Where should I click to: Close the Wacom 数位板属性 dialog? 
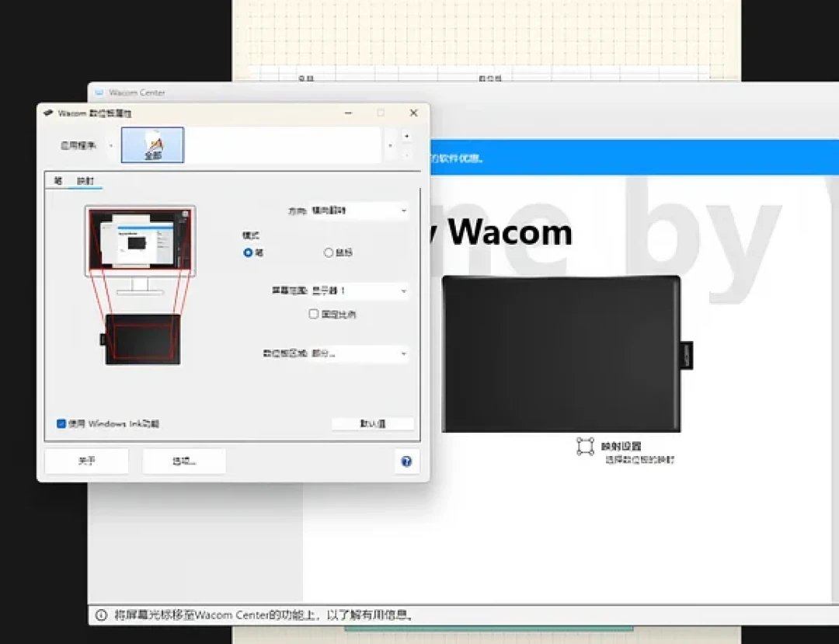point(413,113)
